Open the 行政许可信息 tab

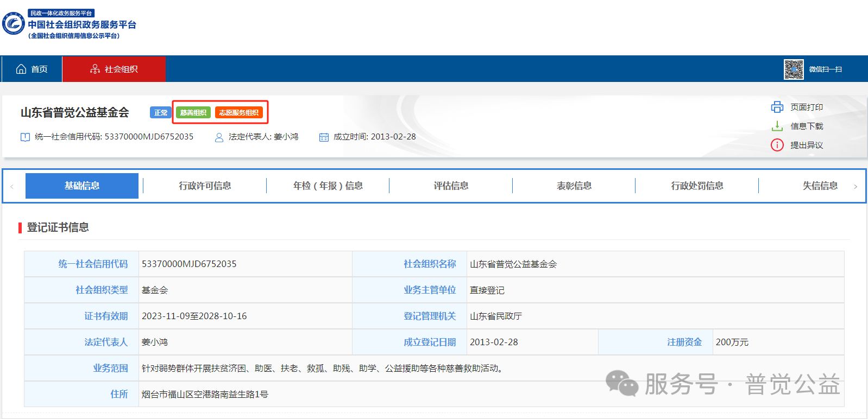tap(205, 186)
